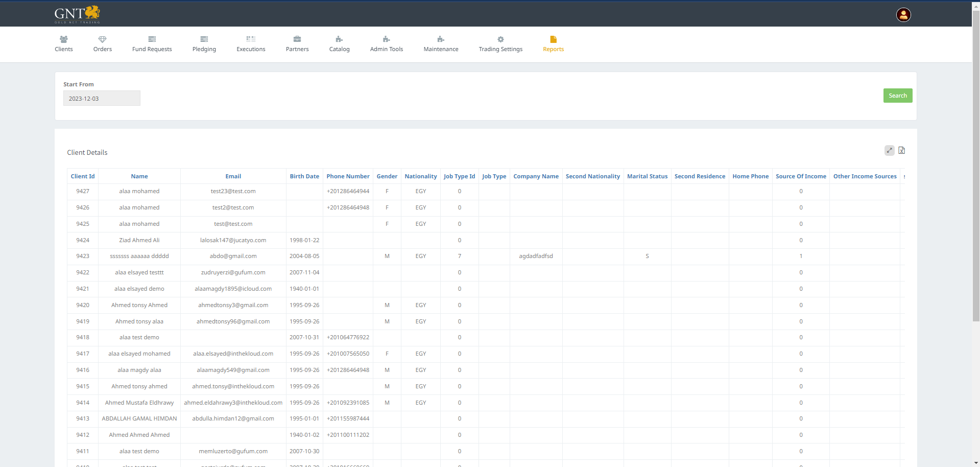The height and width of the screenshot is (467, 980).
Task: Sort by Client Id column header
Action: pyautogui.click(x=83, y=176)
